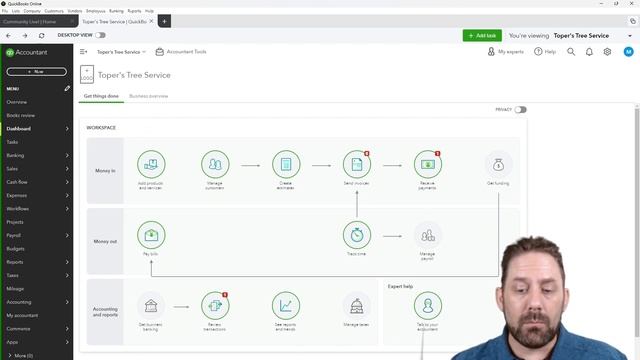Open See reports and trends icon
This screenshot has height=360, width=640.
coord(286,306)
